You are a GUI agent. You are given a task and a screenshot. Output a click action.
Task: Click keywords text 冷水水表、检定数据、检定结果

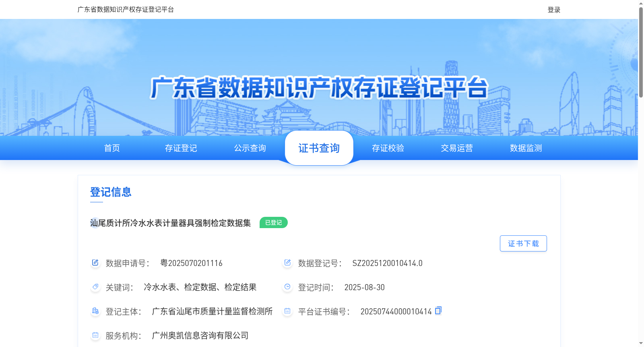(x=200, y=287)
